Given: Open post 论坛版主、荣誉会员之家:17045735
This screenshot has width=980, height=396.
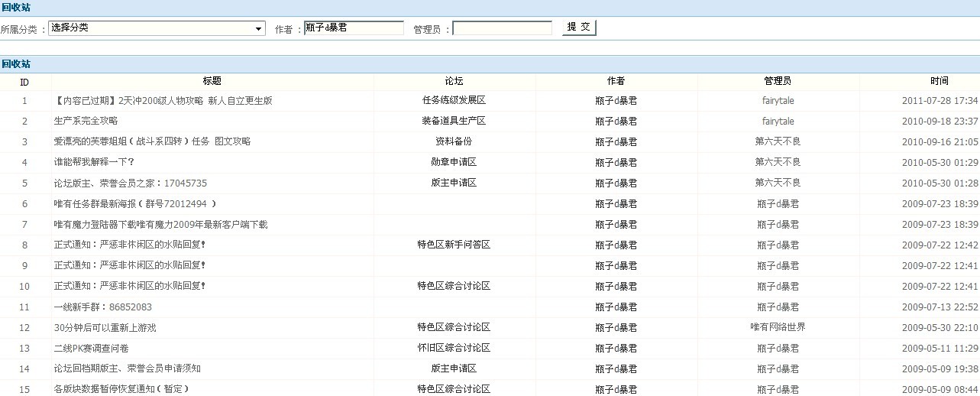Looking at the screenshot, I should tap(130, 183).
